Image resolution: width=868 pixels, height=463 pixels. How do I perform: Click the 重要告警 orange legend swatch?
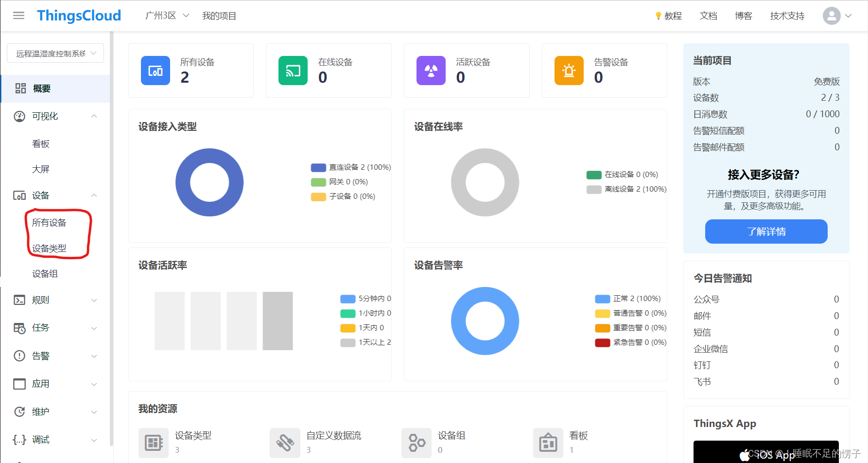click(603, 328)
